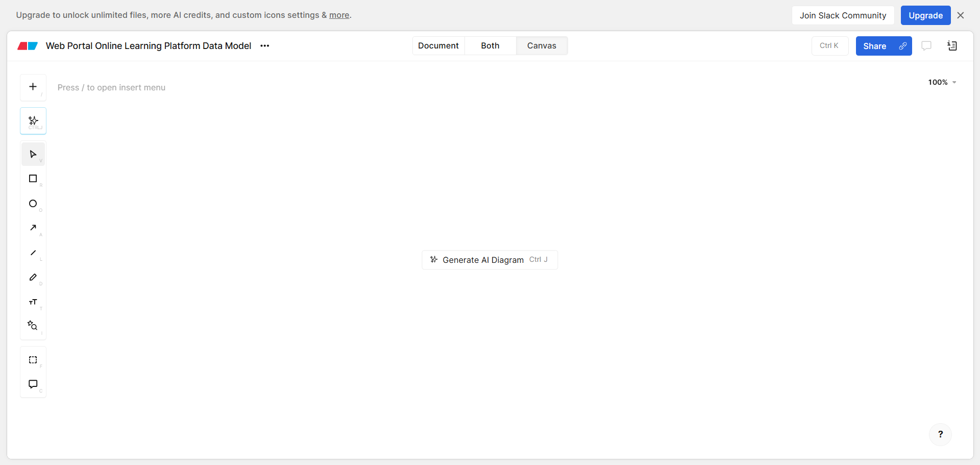Viewport: 980px width, 465px height.
Task: Click the blue Upgrade button
Action: [925, 15]
